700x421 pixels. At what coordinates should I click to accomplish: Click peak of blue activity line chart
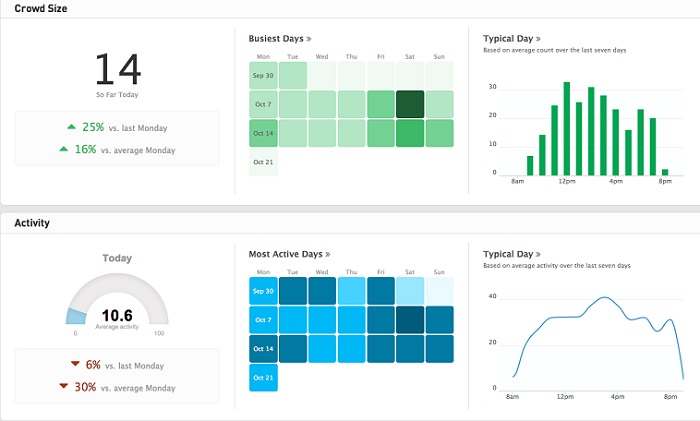604,298
